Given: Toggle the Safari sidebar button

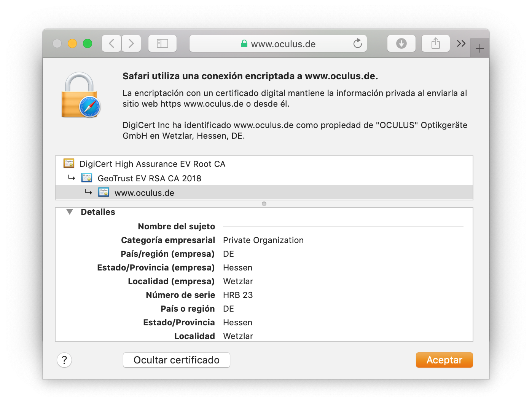Looking at the screenshot, I should click(x=162, y=43).
